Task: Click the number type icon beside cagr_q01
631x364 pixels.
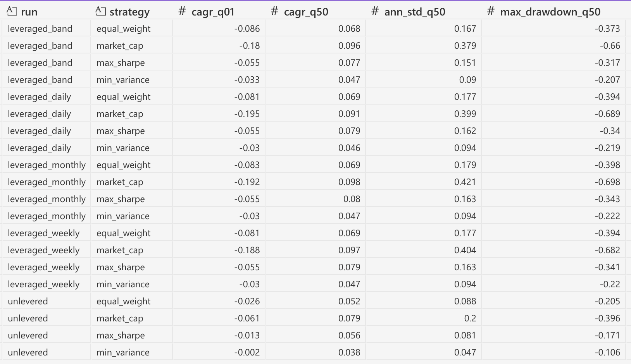Action: [182, 11]
